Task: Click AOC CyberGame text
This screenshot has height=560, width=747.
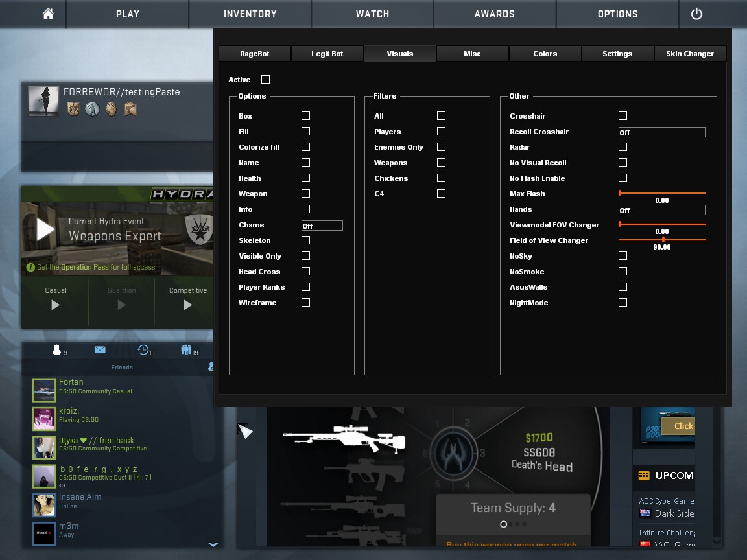Action: point(667,501)
